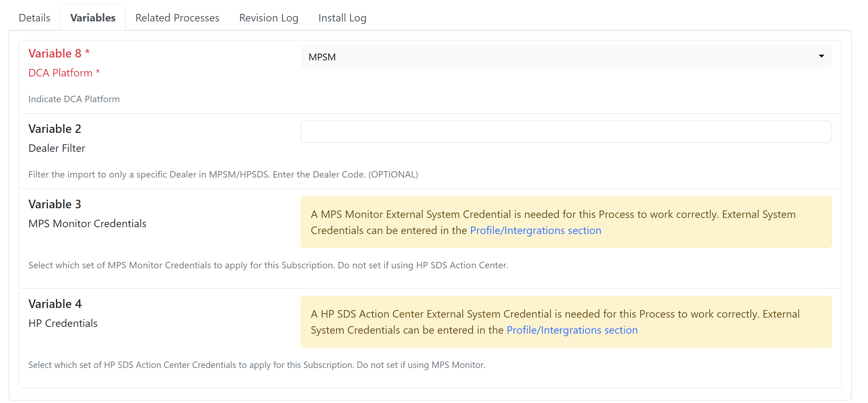Click the MPS Monitor Credentials heading
Image resolution: width=868 pixels, height=403 pixels.
87,224
